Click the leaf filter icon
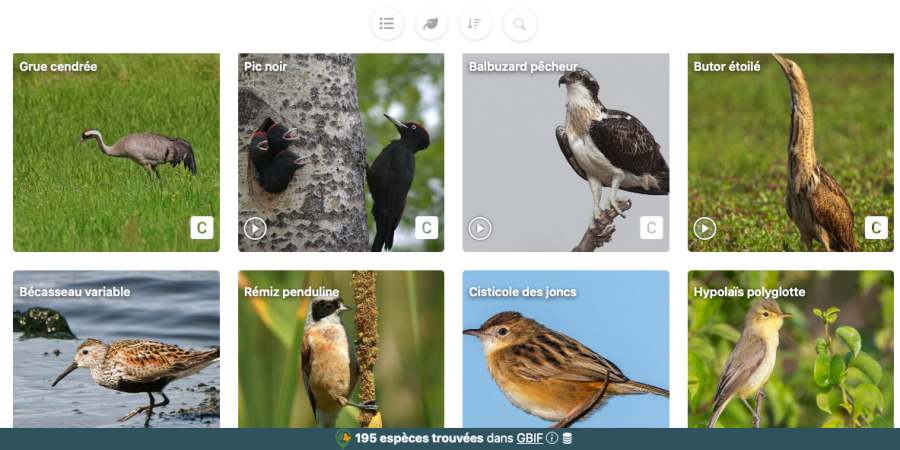Screen dimensions: 900x450 tap(431, 24)
